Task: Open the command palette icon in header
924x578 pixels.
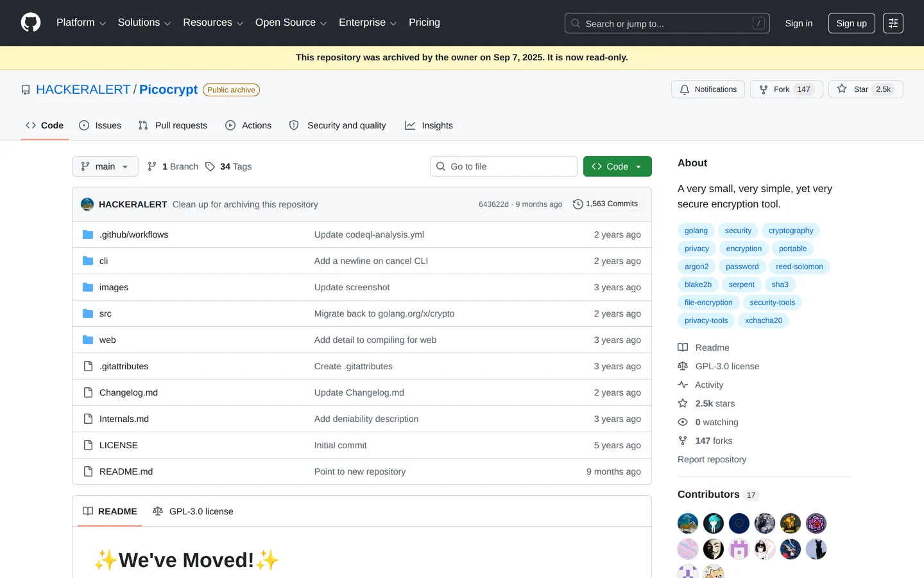Action: click(893, 23)
